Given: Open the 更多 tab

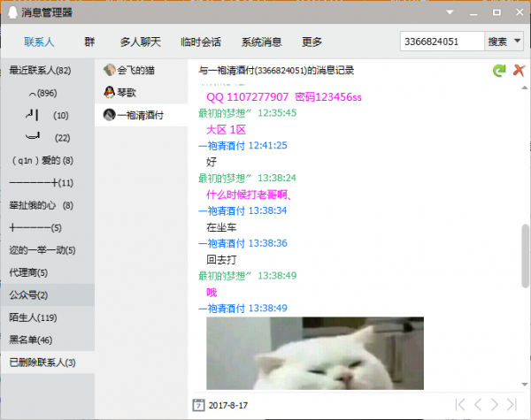Looking at the screenshot, I should point(312,42).
